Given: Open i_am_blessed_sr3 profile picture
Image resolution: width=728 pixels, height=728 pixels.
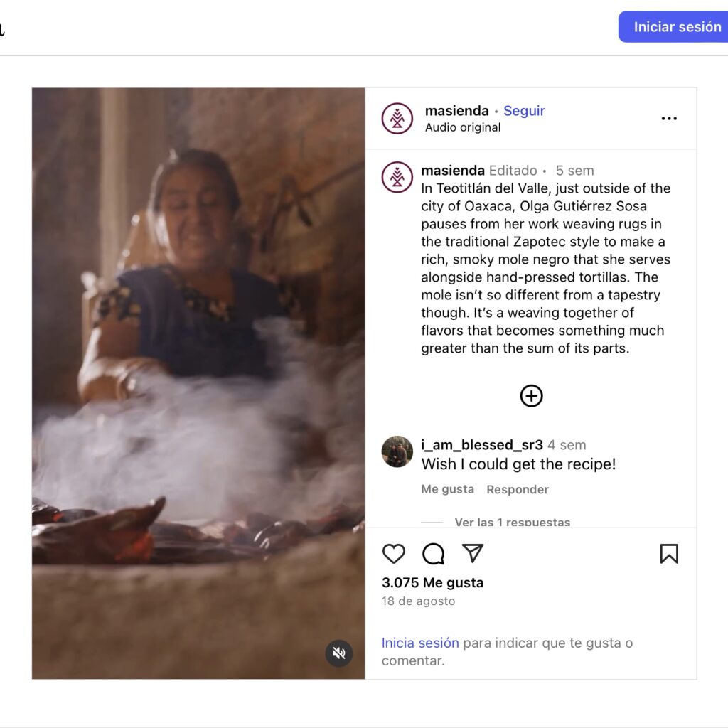Looking at the screenshot, I should [397, 451].
